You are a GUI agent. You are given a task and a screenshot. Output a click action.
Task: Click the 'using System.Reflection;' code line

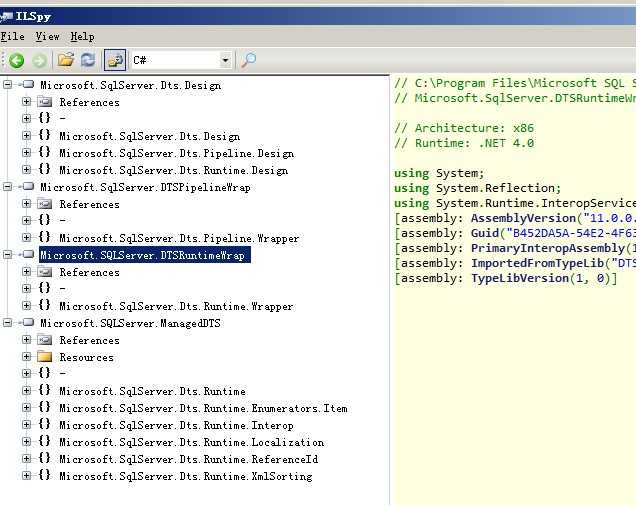coord(478,189)
